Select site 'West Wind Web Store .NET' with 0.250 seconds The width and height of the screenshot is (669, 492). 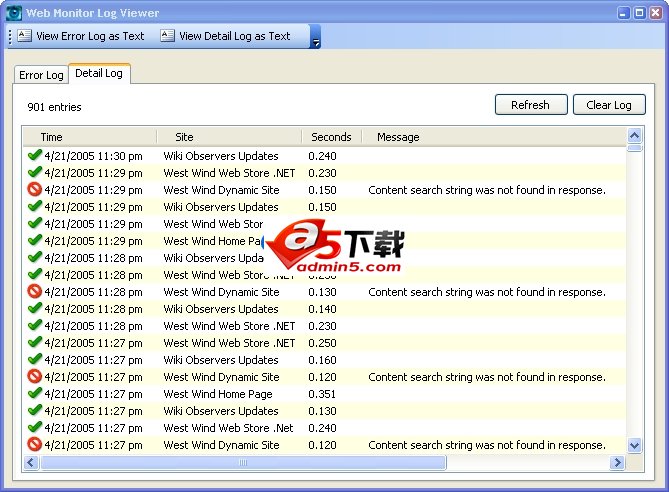click(x=229, y=343)
